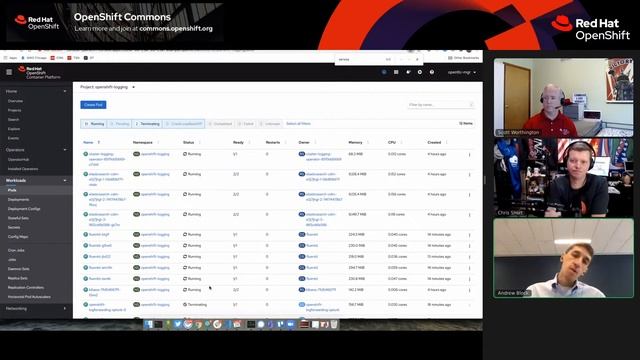
Task: Open the kibana owner resource link
Action: click(321, 290)
